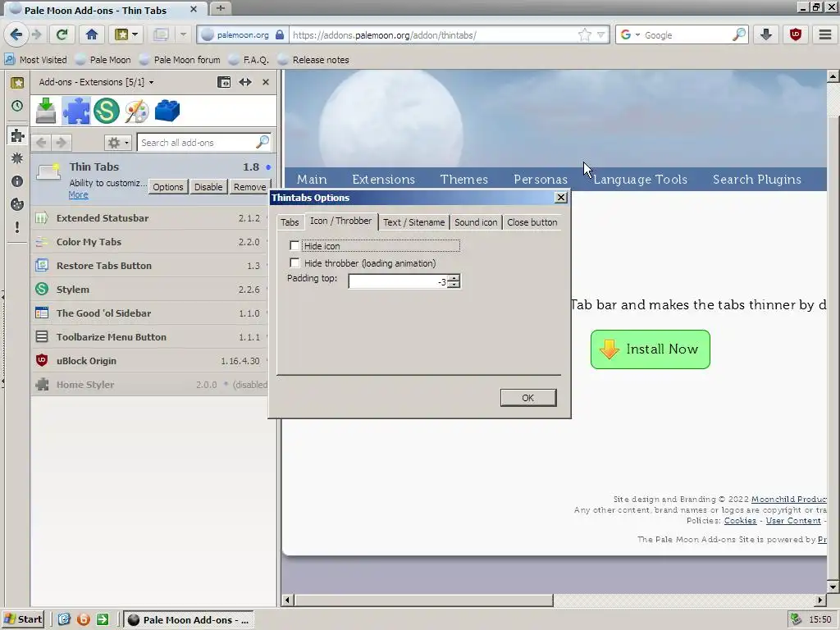Click the Padding top value field

398,282
